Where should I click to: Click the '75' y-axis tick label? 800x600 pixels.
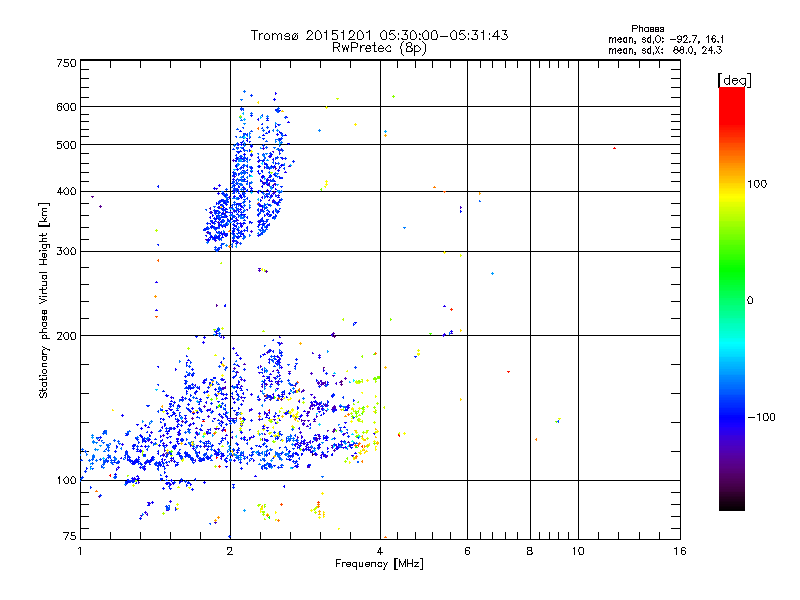70,536
